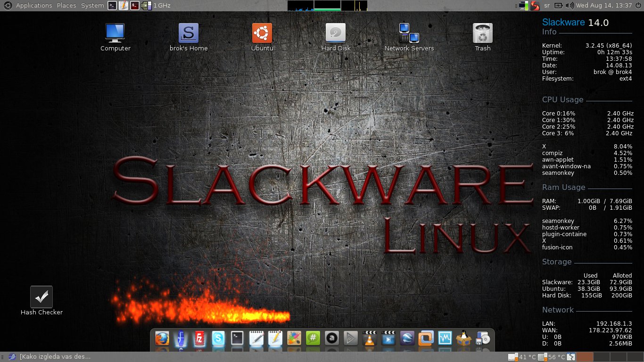The width and height of the screenshot is (644, 362).
Task: Click the black circular 'a' dock icon
Action: tap(331, 338)
